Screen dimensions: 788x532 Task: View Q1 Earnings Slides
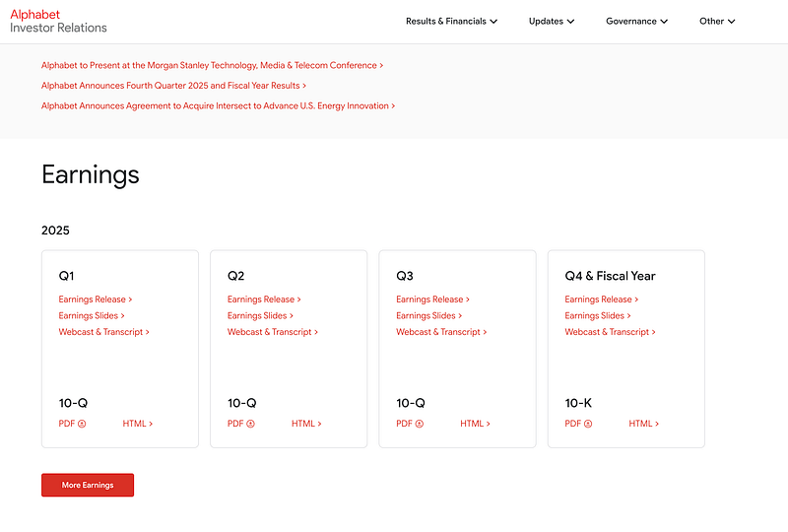92,316
